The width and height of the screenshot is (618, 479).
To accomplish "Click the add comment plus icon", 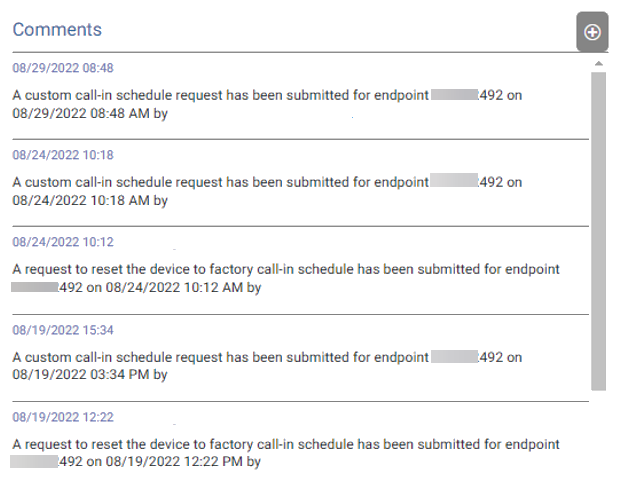I will 592,32.
